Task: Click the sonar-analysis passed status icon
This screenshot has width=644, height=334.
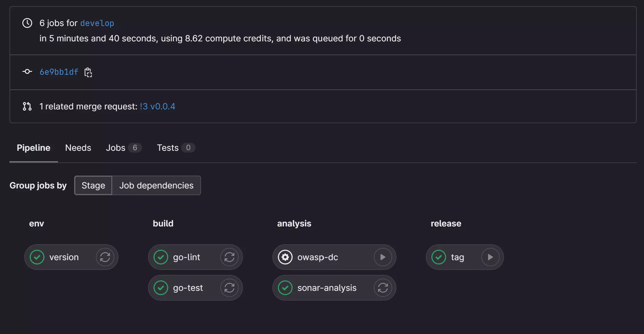Action: tap(285, 288)
